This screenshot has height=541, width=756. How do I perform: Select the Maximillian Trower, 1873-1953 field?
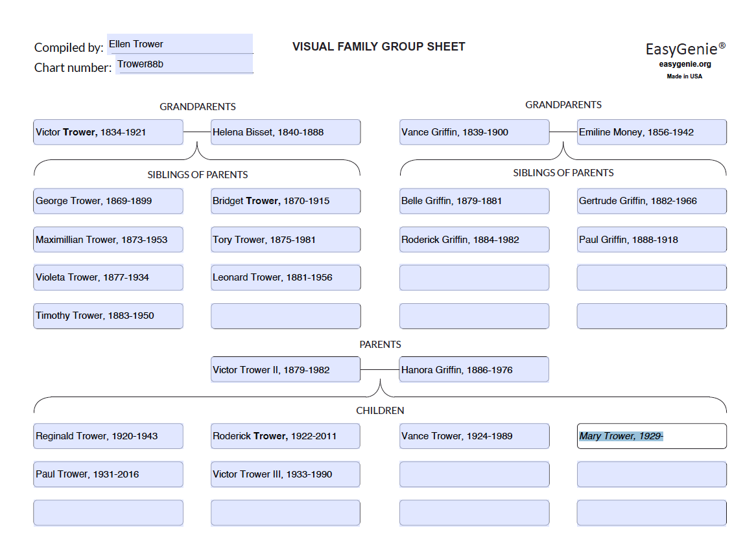click(x=108, y=240)
